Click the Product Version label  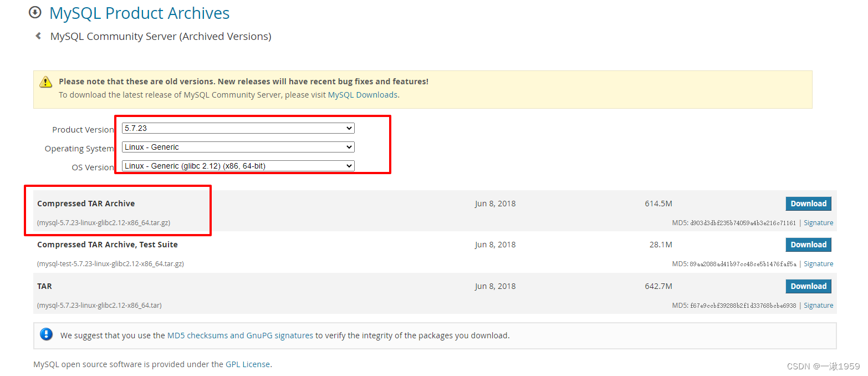click(83, 130)
